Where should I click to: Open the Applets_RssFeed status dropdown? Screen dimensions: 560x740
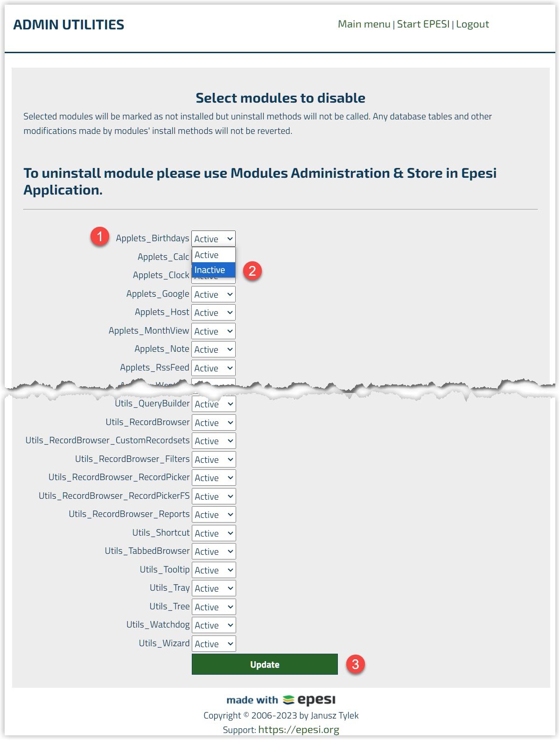click(x=213, y=368)
